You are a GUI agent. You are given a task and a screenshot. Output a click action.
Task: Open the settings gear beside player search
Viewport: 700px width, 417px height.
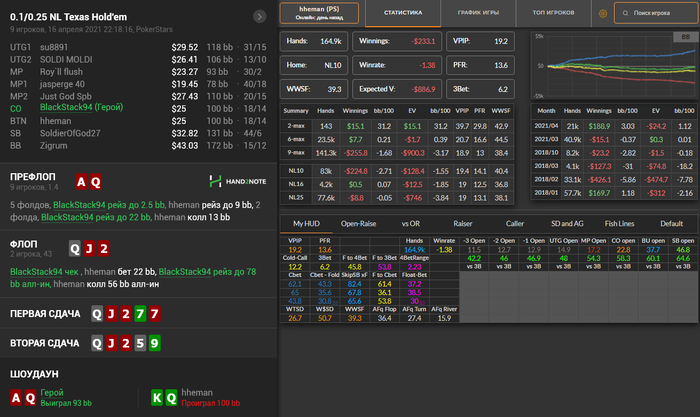tap(602, 14)
